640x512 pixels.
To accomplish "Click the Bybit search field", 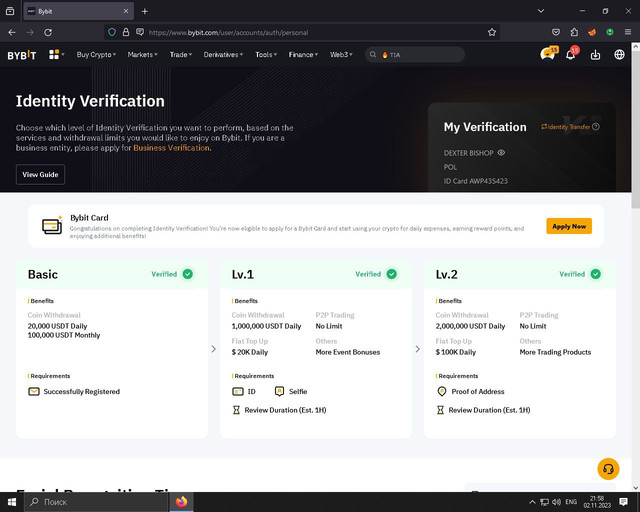I will click(x=415, y=54).
